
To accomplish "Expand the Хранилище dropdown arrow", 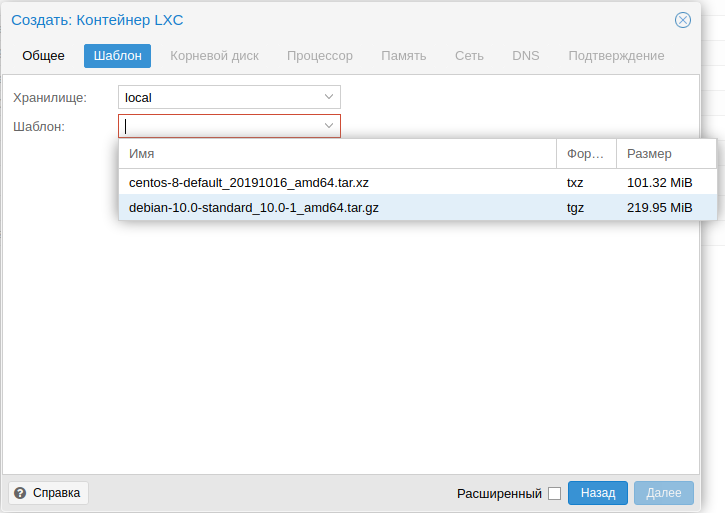I will click(x=329, y=97).
